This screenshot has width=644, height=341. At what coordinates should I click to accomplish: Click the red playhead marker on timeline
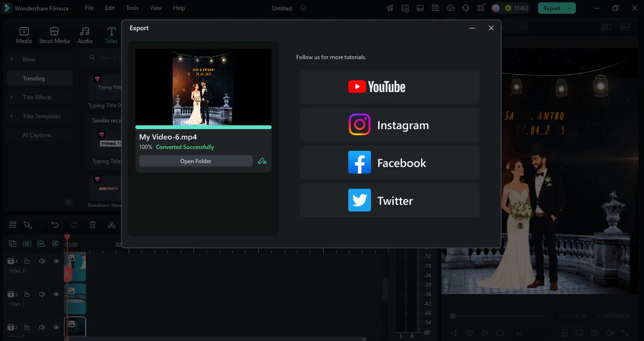[67, 237]
